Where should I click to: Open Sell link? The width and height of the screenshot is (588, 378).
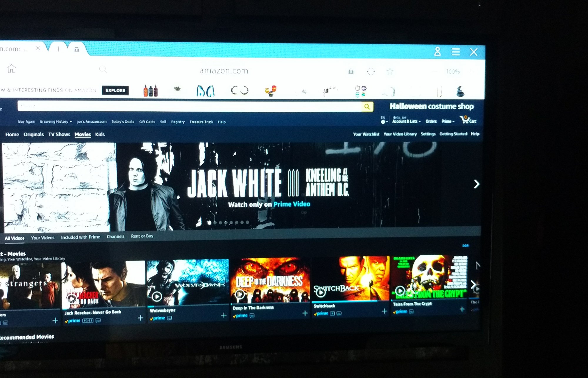(x=163, y=122)
